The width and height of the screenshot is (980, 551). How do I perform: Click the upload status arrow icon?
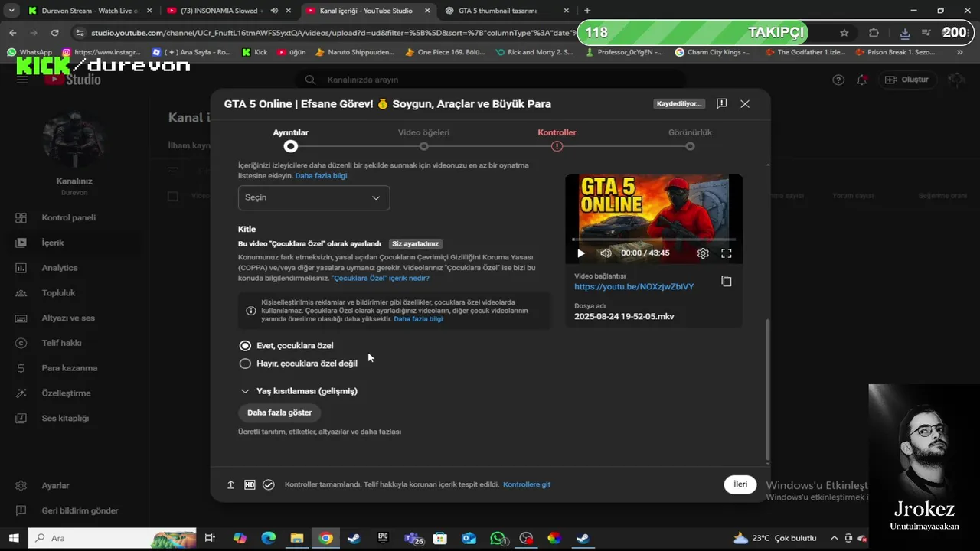click(230, 484)
